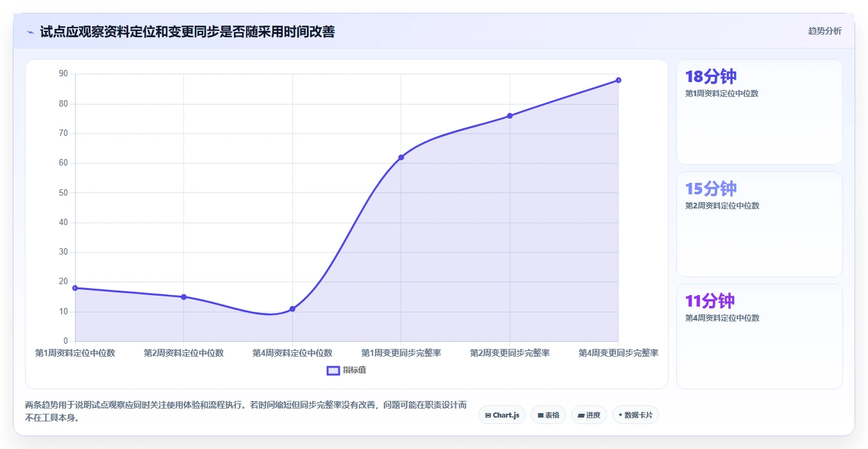Click the card caption 第4周资料定位中位数
This screenshot has width=868, height=449.
coord(722,318)
